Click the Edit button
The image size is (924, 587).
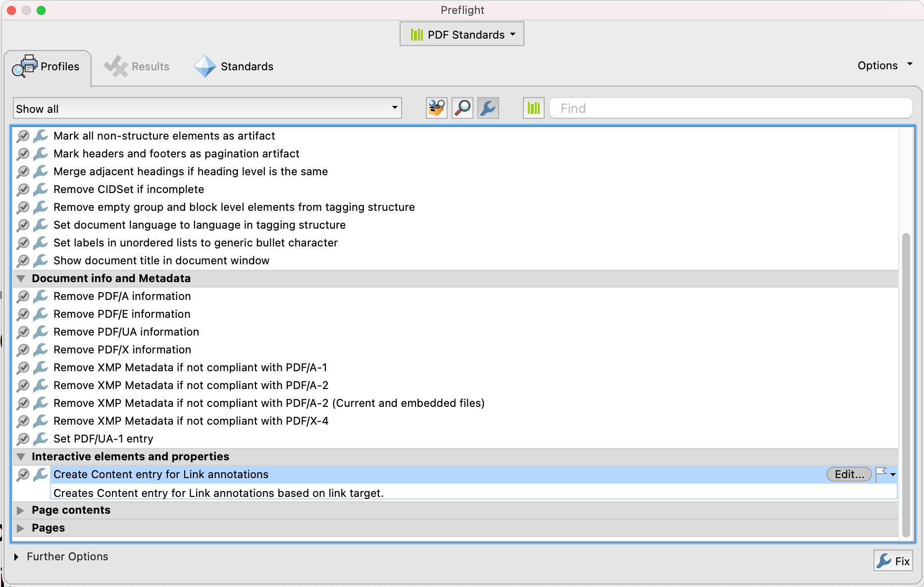848,474
